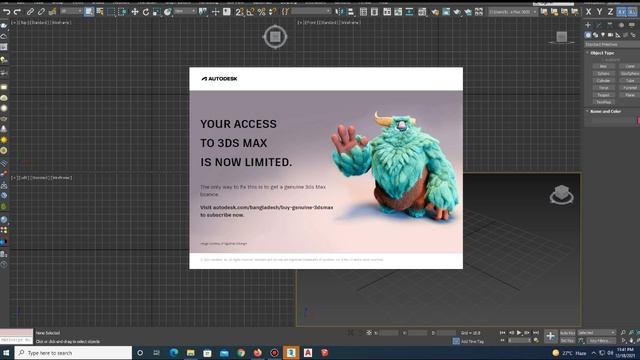
Task: Click the taskbar search box
Action: click(x=73, y=353)
